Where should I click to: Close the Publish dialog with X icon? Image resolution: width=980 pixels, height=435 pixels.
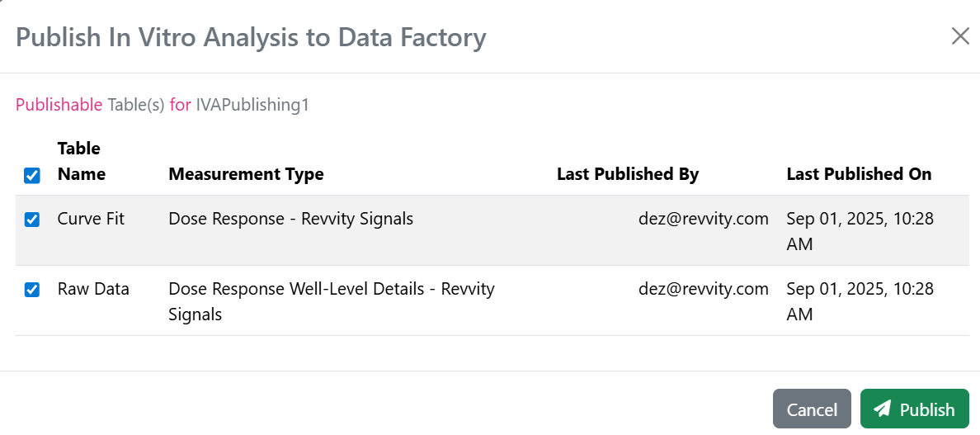(x=960, y=36)
